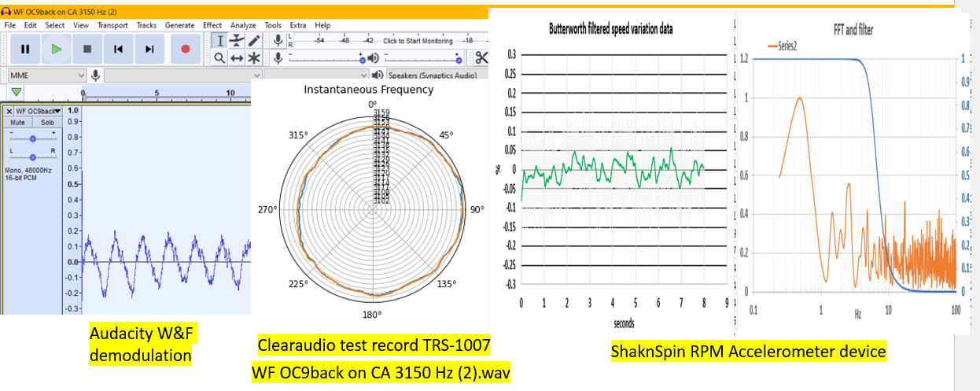
Task: Click the 'FFT and filter' chart title
Action: 853,30
